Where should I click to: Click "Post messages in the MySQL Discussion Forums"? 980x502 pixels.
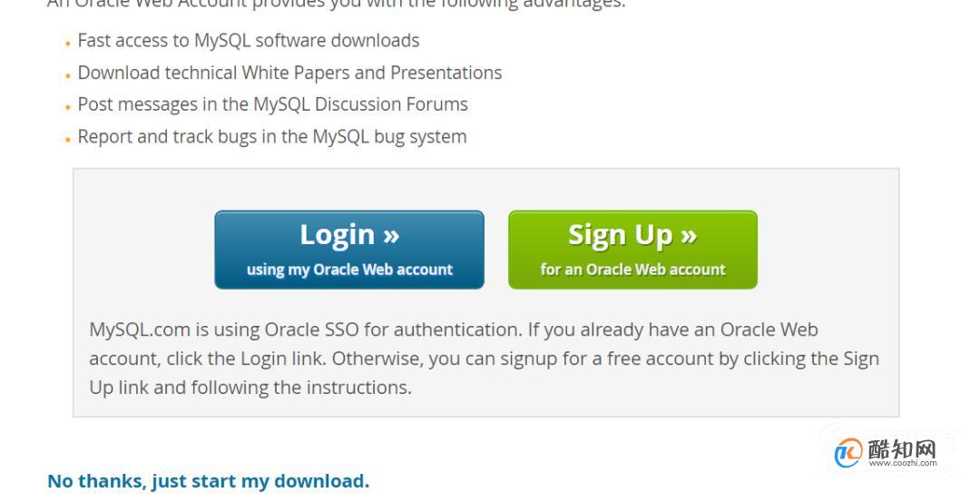(272, 104)
